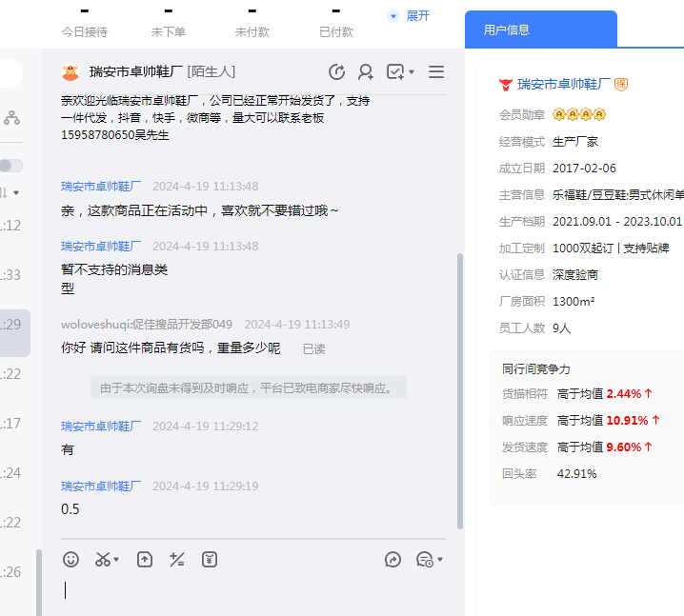Open the price calculator icon

pyautogui.click(x=176, y=560)
